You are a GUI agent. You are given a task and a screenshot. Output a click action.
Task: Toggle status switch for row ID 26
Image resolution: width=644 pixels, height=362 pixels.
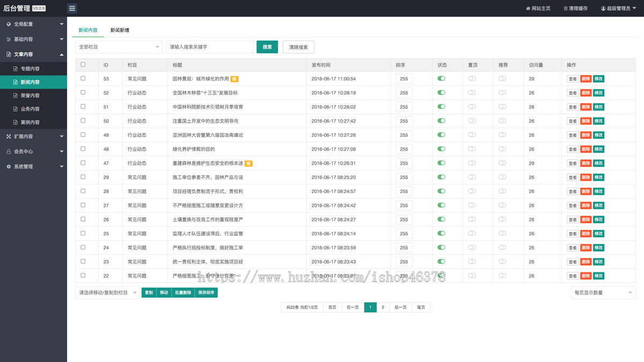pyautogui.click(x=441, y=219)
